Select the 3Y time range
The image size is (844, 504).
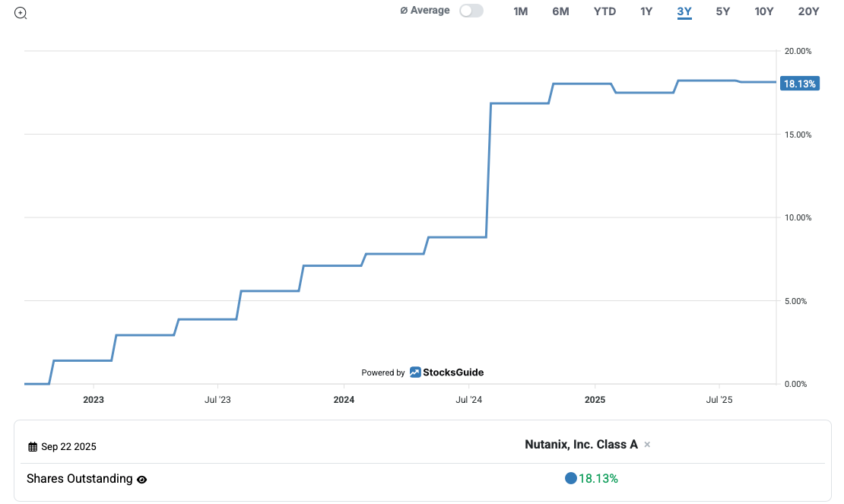pyautogui.click(x=684, y=11)
